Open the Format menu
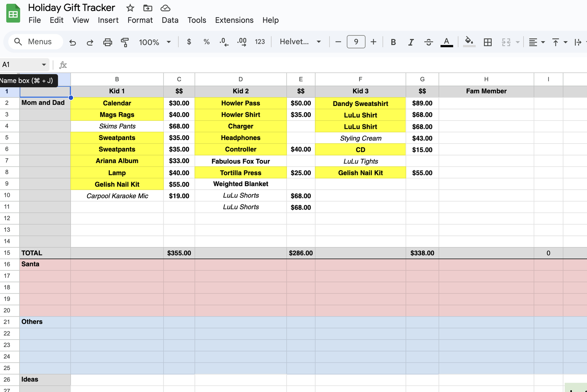Image resolution: width=587 pixels, height=392 pixels. 140,20
